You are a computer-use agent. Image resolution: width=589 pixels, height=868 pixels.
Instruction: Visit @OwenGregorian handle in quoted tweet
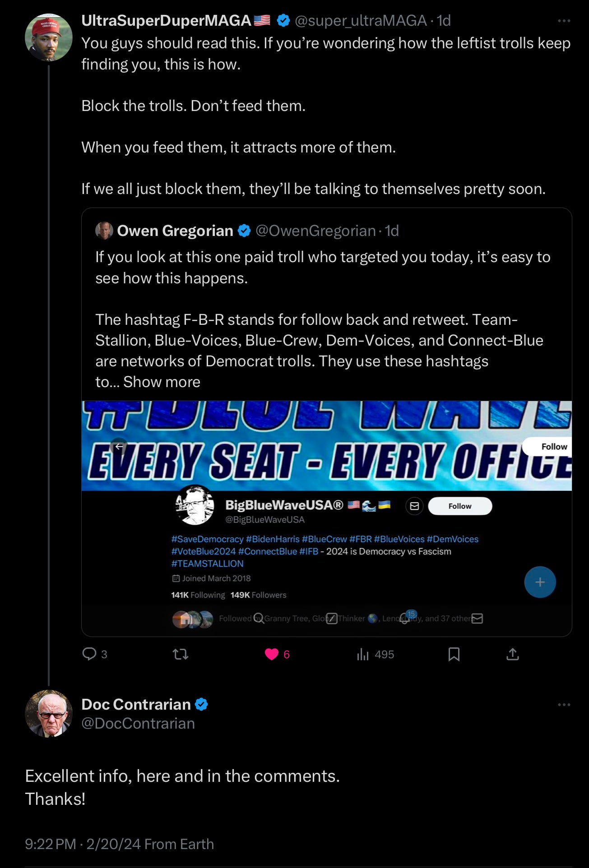(315, 231)
